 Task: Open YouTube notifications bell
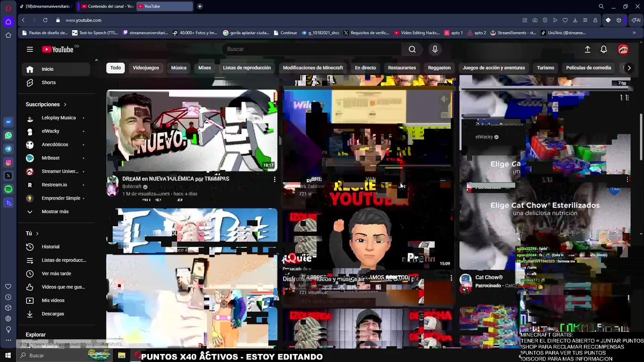point(604,49)
